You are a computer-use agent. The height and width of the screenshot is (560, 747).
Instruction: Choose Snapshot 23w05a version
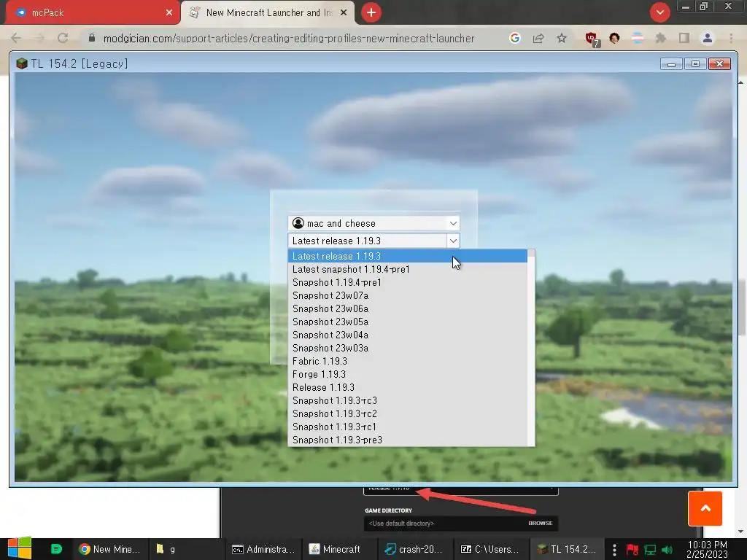pyautogui.click(x=407, y=322)
